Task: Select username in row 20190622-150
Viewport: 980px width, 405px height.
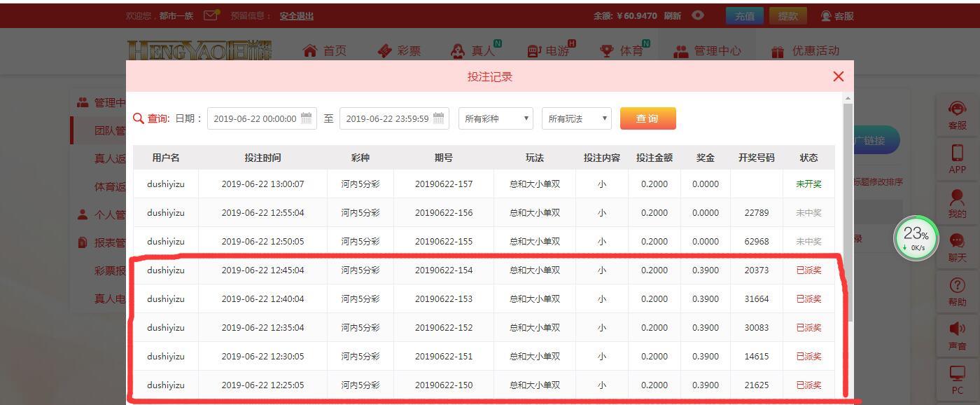Action: click(x=166, y=385)
